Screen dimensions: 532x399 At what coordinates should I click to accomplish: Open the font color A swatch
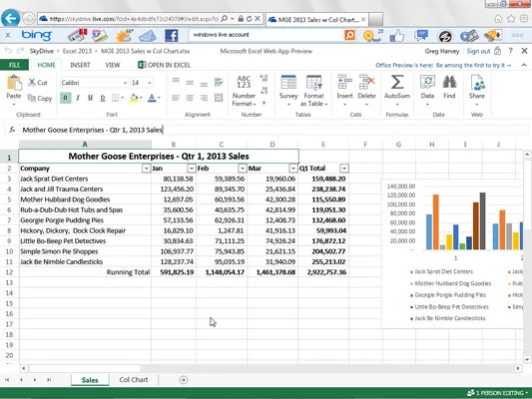click(x=152, y=98)
